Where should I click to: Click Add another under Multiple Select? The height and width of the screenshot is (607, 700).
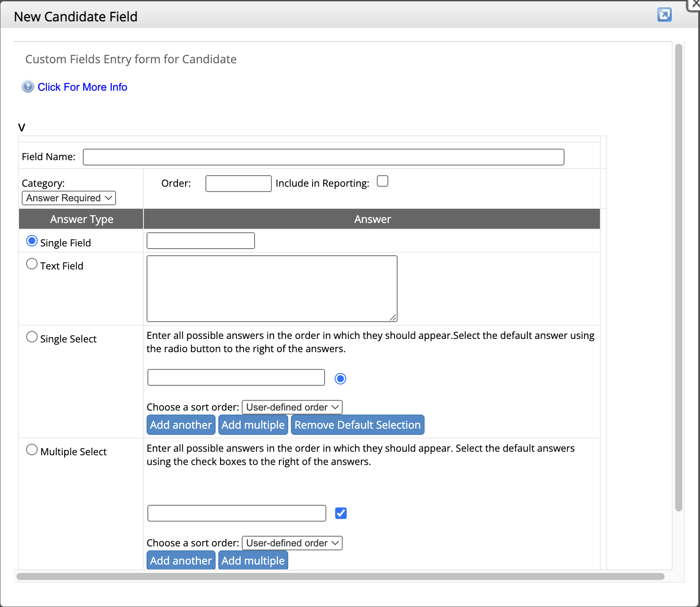[181, 560]
